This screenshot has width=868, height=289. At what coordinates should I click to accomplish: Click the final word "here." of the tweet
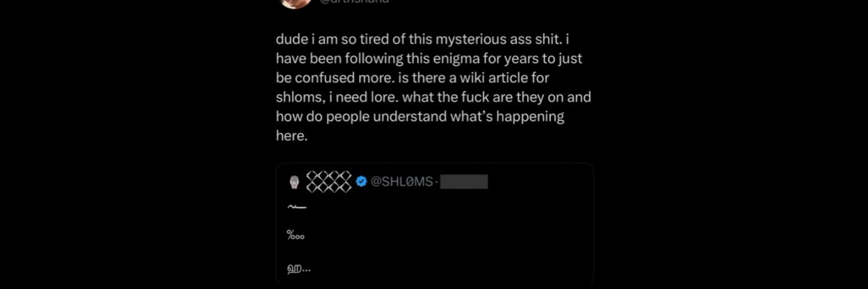(x=291, y=136)
